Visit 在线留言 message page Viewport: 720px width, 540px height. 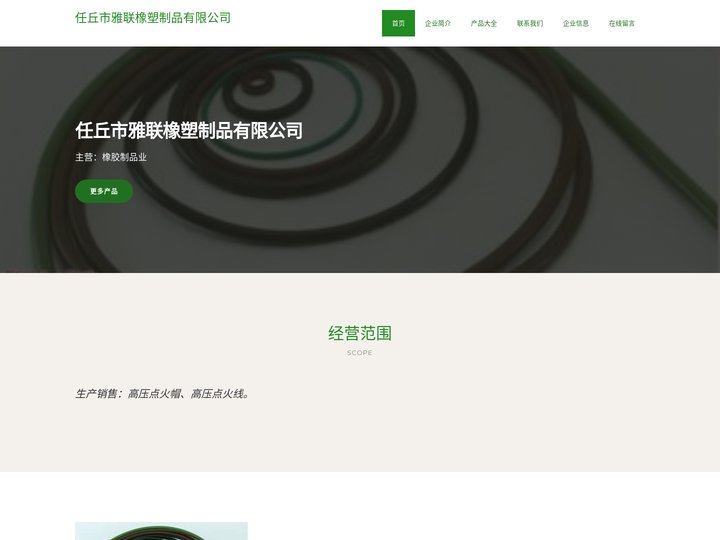(621, 23)
